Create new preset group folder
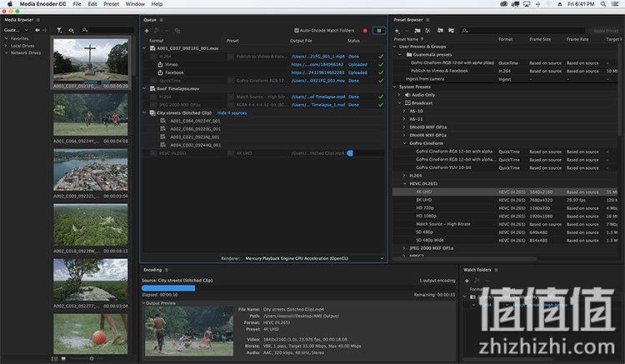This screenshot has width=625, height=364. pyautogui.click(x=417, y=31)
